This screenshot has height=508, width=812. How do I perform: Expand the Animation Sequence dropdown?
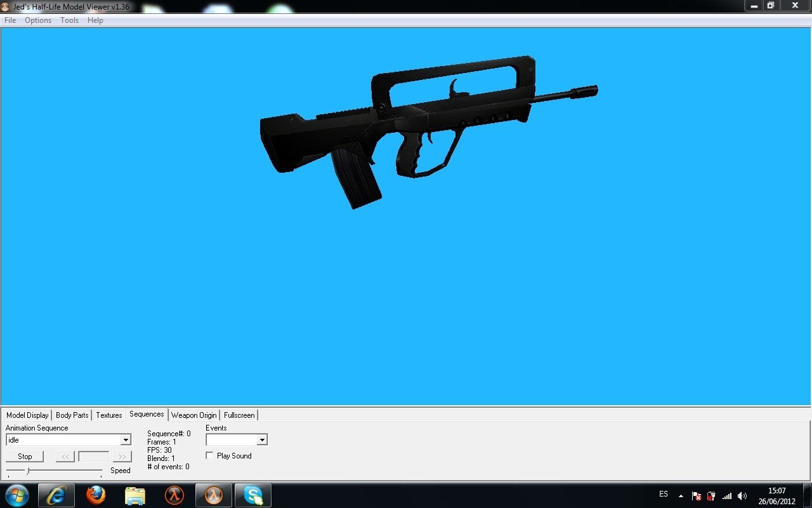point(126,440)
